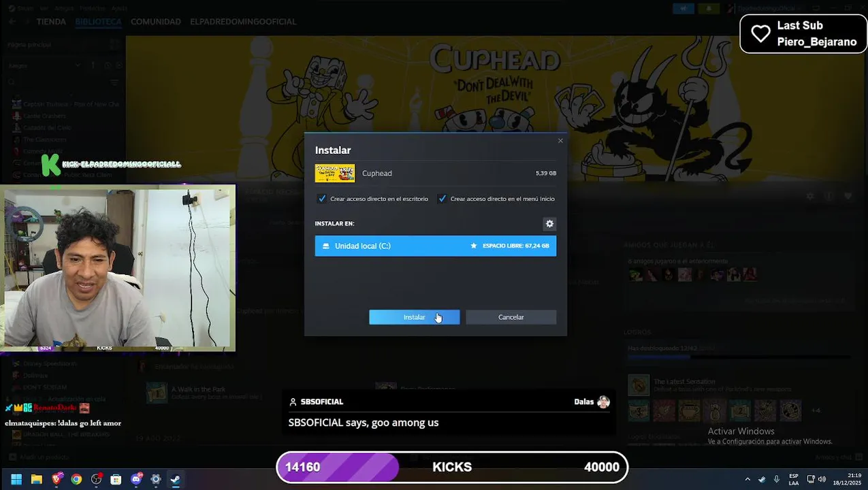Click the Instalar button in the dialog
This screenshot has width=868, height=490.
414,317
